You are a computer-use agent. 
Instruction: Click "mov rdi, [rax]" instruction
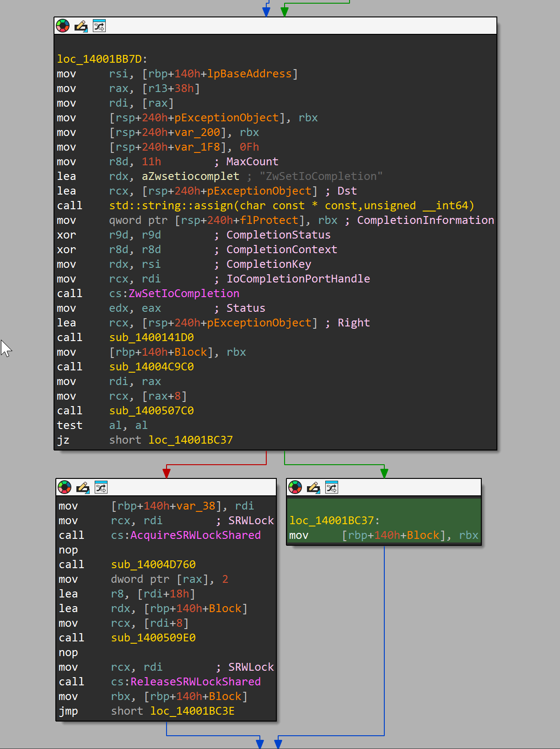point(115,103)
